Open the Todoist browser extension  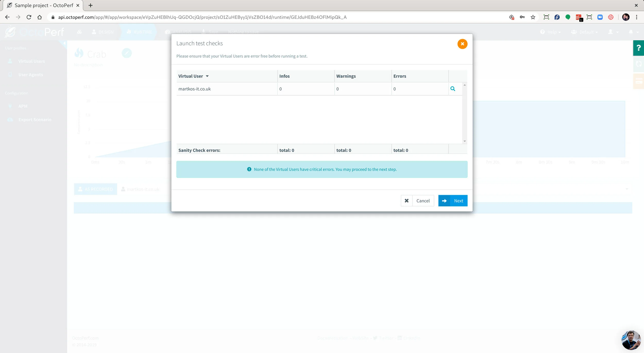point(579,17)
